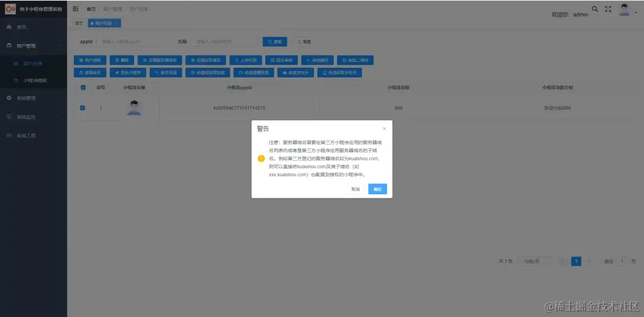Click the 上传代码 upload button
The width and height of the screenshot is (644, 317).
pos(246,60)
